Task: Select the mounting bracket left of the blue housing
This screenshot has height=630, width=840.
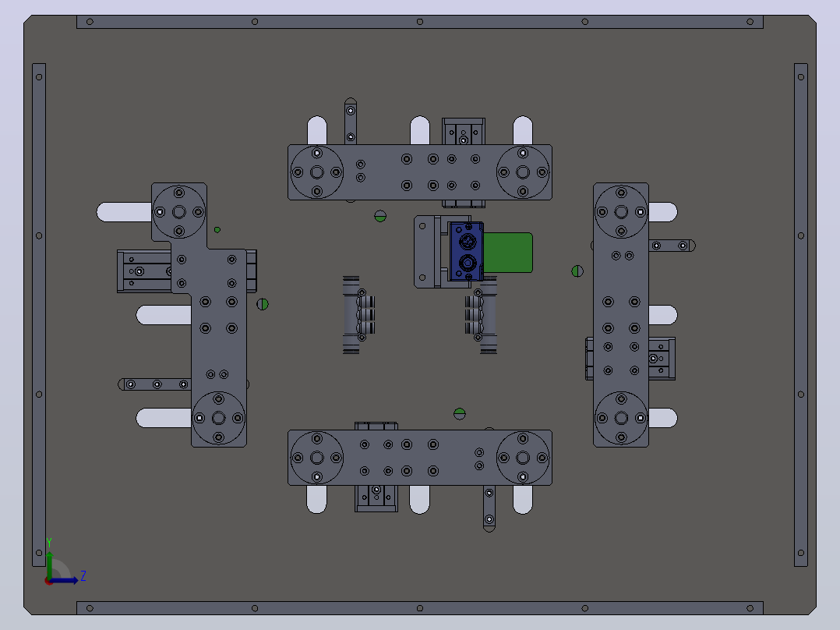Action: (x=427, y=252)
